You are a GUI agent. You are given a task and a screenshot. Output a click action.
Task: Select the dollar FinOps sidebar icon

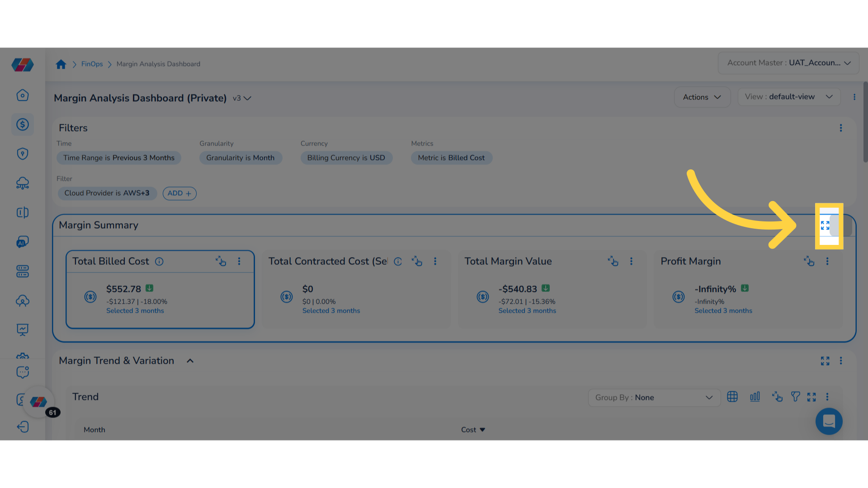pos(23,125)
